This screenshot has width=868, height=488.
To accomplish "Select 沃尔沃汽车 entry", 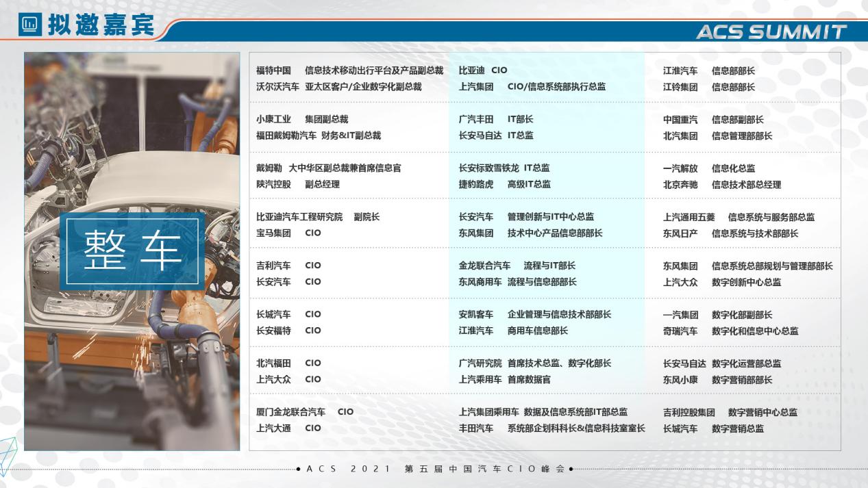I will [278, 87].
